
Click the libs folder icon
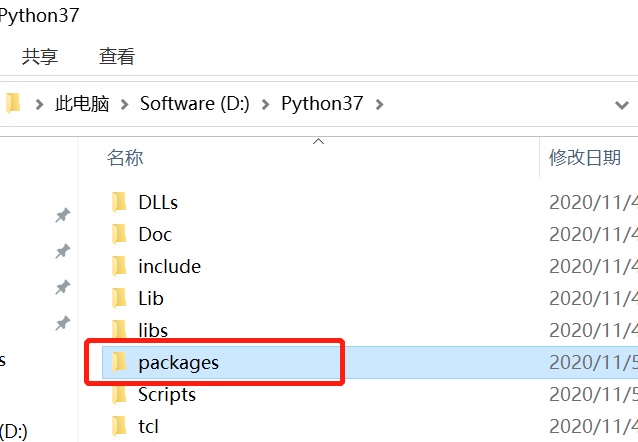(x=119, y=329)
